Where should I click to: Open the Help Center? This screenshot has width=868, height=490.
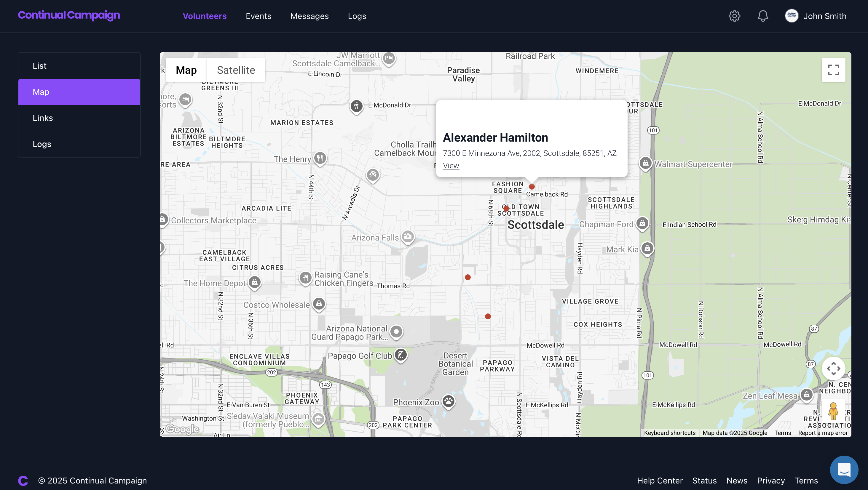click(660, 481)
